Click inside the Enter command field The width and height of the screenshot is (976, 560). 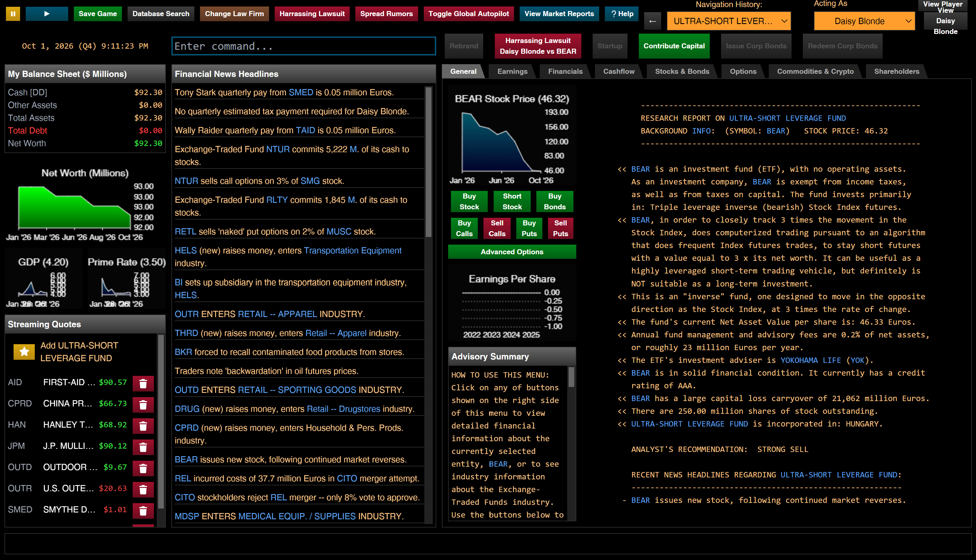(x=304, y=46)
